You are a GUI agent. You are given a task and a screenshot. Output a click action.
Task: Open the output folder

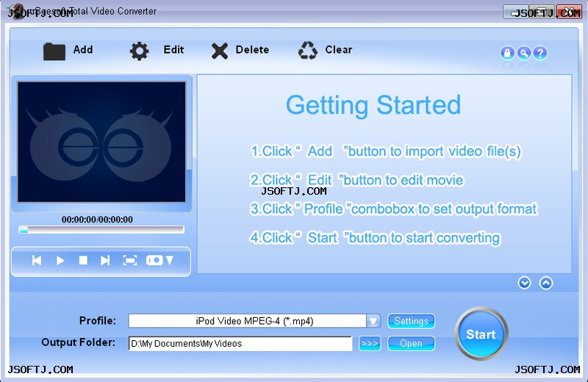[x=411, y=343]
